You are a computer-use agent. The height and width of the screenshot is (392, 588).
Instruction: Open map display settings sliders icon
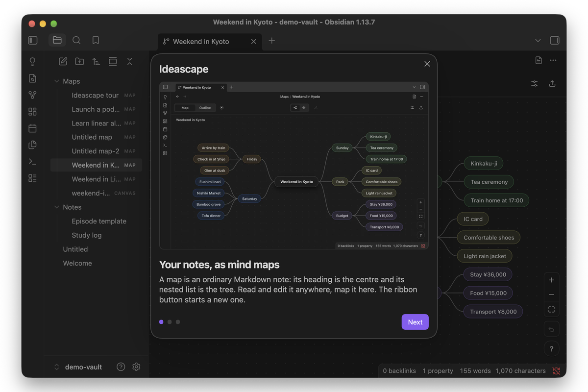(535, 84)
